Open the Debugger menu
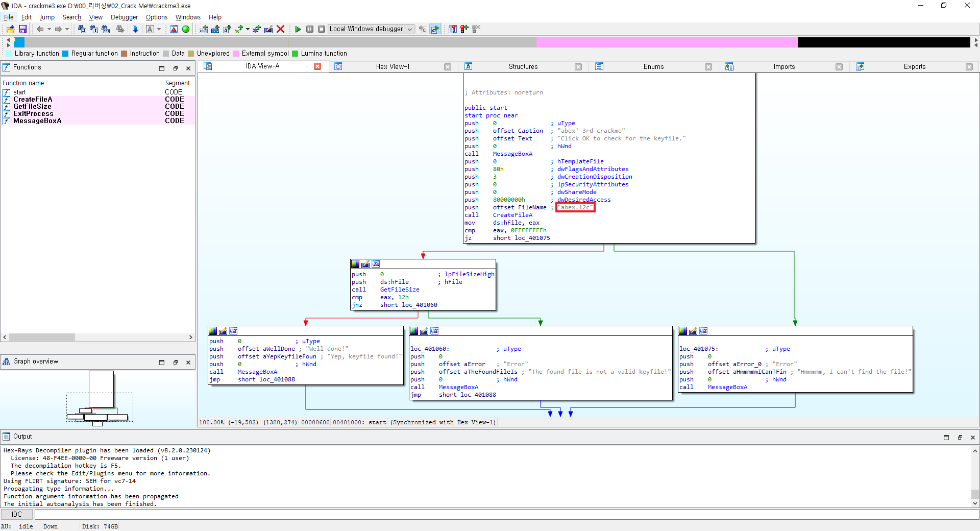 pyautogui.click(x=124, y=17)
